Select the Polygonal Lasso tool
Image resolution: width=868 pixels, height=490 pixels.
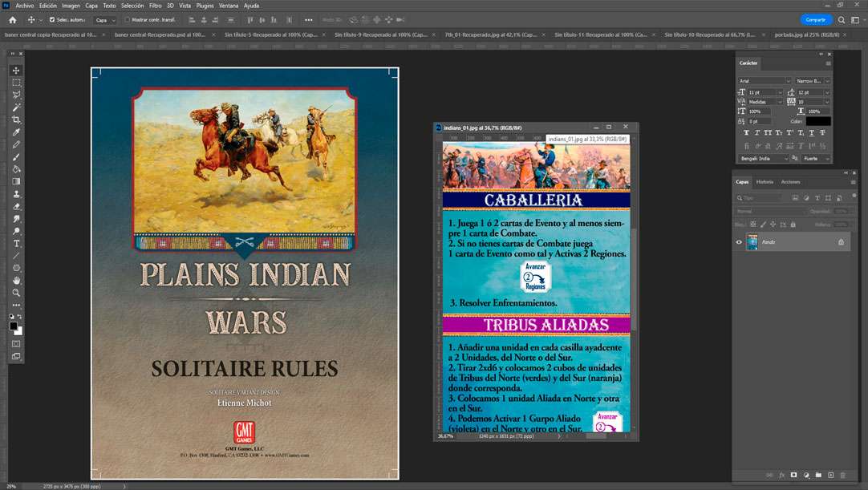tap(16, 95)
